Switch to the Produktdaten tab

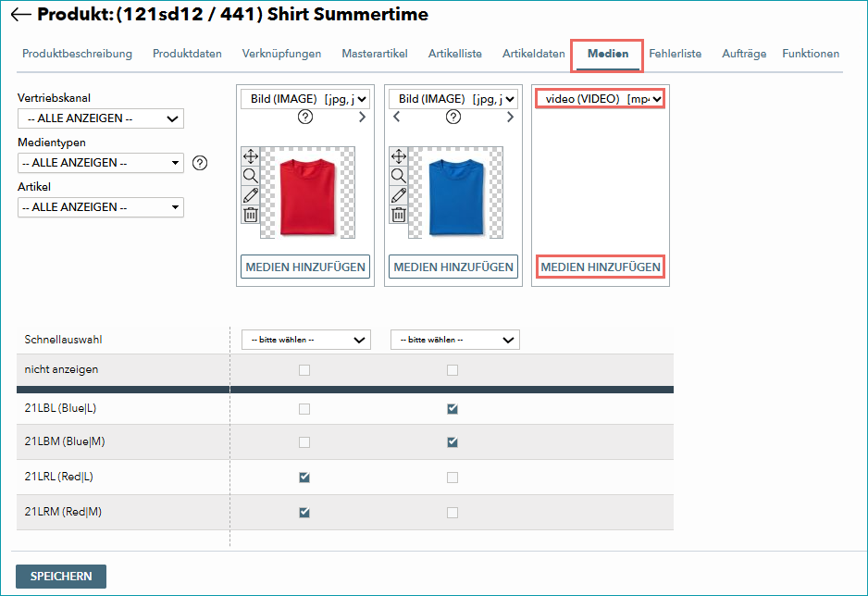[x=187, y=54]
